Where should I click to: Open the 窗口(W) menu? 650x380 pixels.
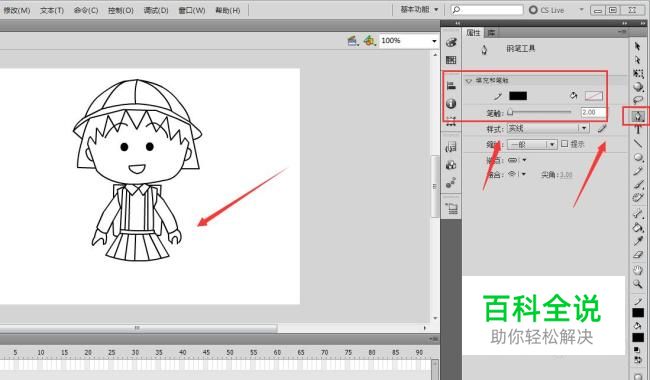tap(192, 10)
